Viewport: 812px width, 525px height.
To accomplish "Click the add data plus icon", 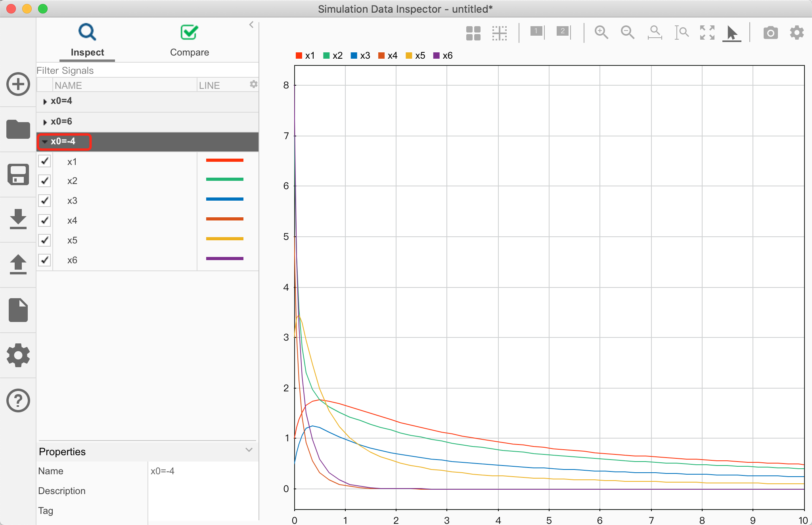I will [x=18, y=84].
